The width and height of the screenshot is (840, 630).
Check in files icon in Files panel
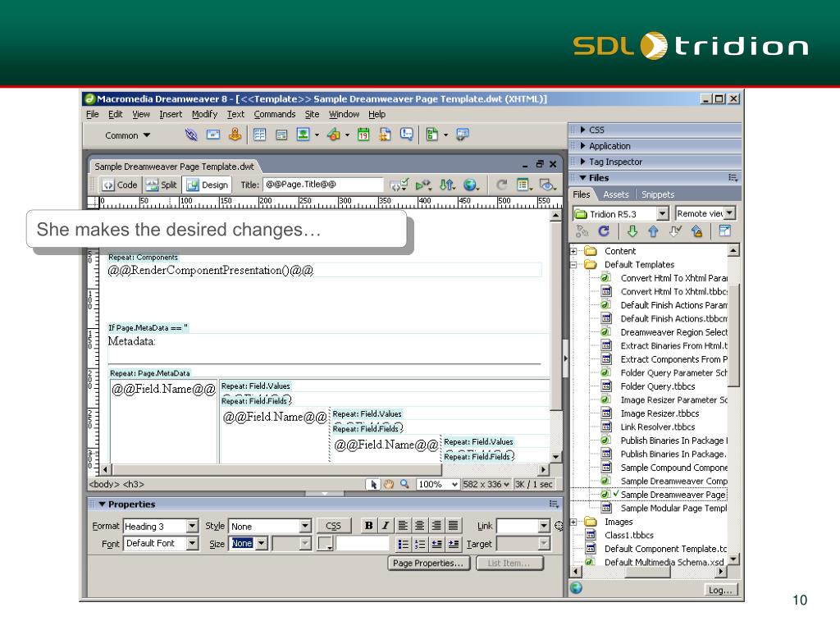pyautogui.click(x=696, y=231)
